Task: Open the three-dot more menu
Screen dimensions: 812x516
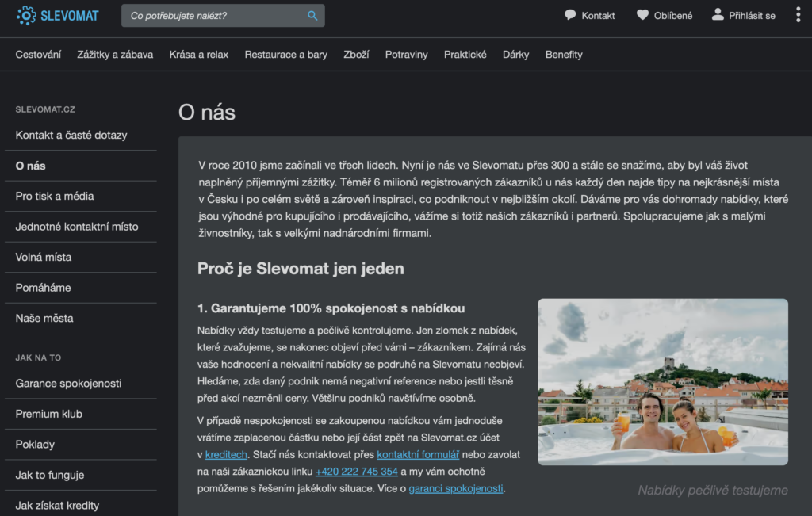Action: [x=798, y=14]
